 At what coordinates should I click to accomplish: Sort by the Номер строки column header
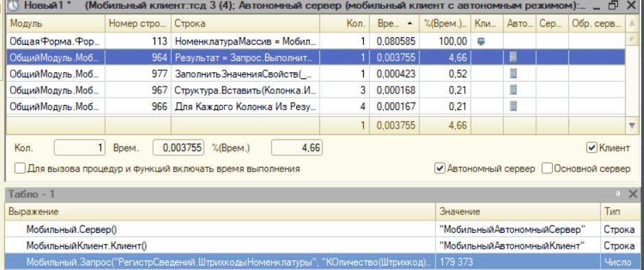point(138,24)
